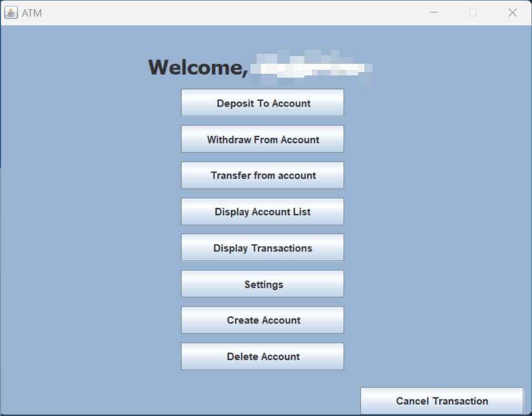The height and width of the screenshot is (416, 532).
Task: Click the Java coffee cup icon in title bar
Action: pyautogui.click(x=11, y=12)
